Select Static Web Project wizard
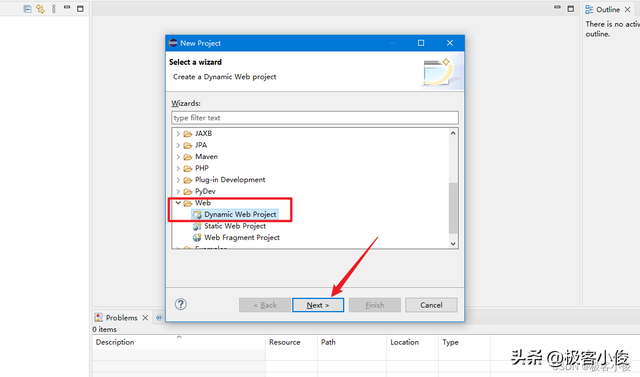 (235, 226)
